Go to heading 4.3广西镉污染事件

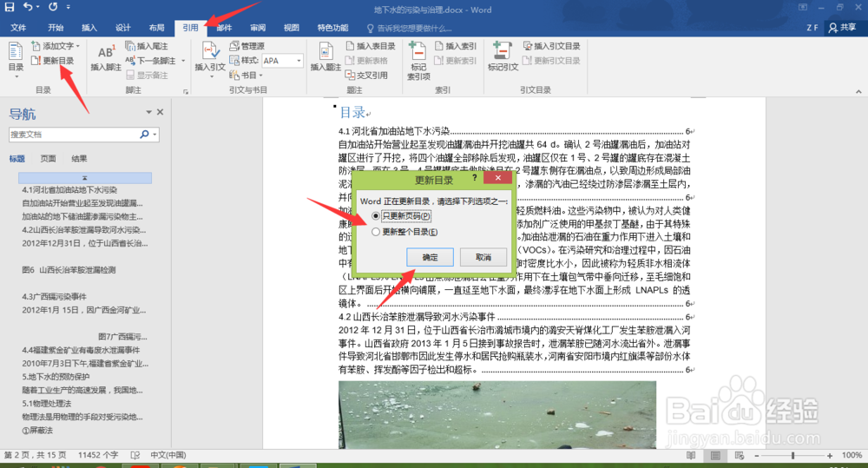coord(54,296)
